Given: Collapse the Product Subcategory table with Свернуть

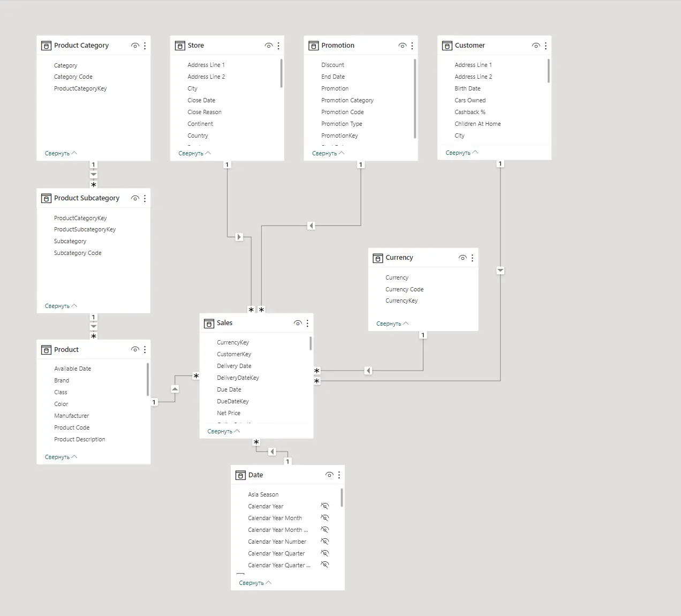Looking at the screenshot, I should [61, 306].
